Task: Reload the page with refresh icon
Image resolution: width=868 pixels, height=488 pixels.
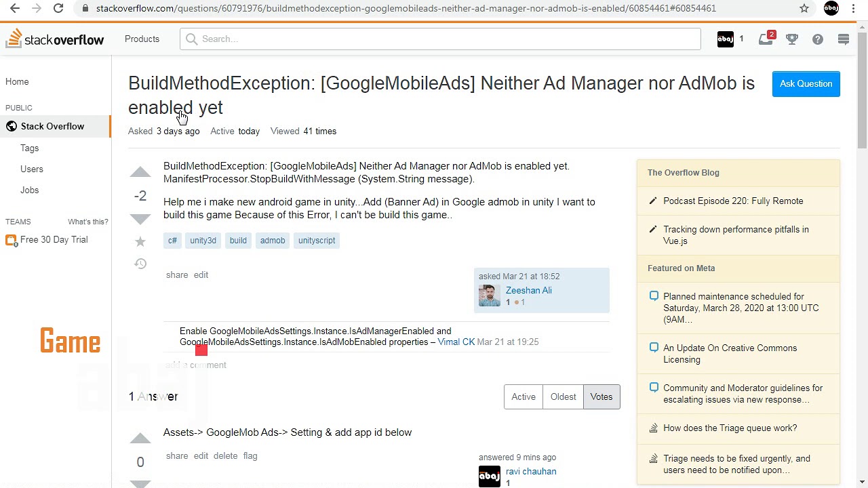Action: coord(58,8)
